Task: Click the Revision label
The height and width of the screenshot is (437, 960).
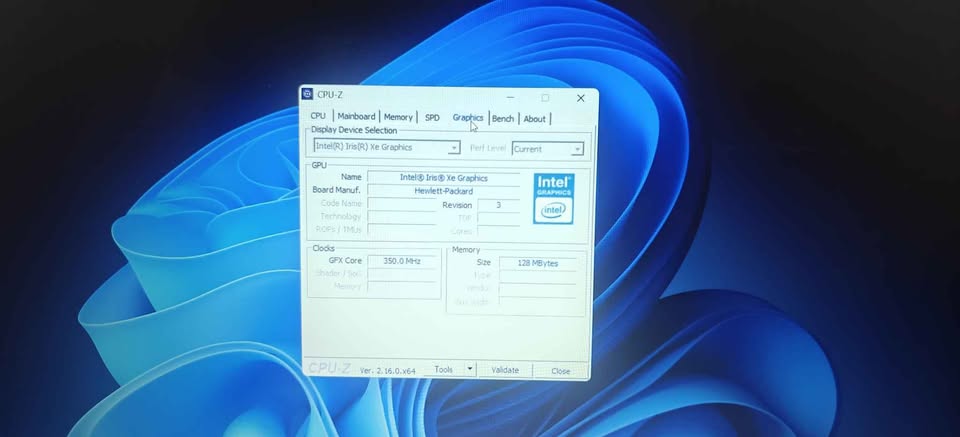Action: point(457,205)
